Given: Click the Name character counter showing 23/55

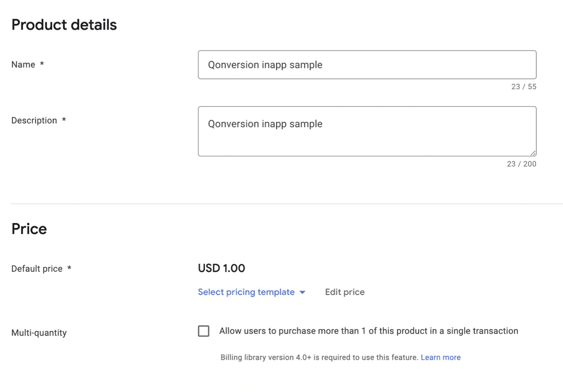Looking at the screenshot, I should click(x=523, y=87).
